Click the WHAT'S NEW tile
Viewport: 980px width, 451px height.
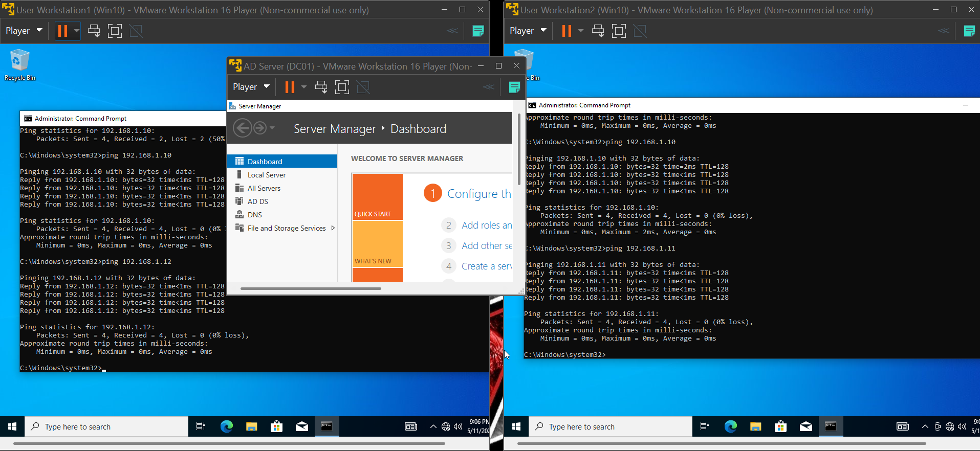(377, 244)
